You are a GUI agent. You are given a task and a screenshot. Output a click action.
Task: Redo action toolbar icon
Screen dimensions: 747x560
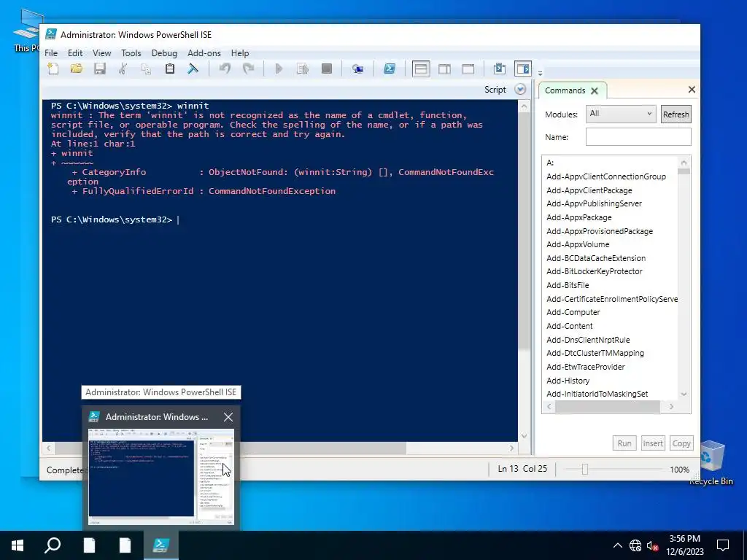click(248, 69)
